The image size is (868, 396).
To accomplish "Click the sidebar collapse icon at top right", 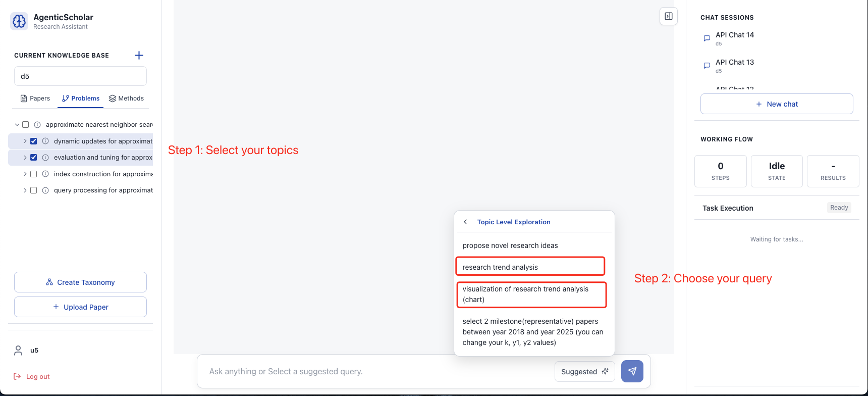I will point(668,16).
